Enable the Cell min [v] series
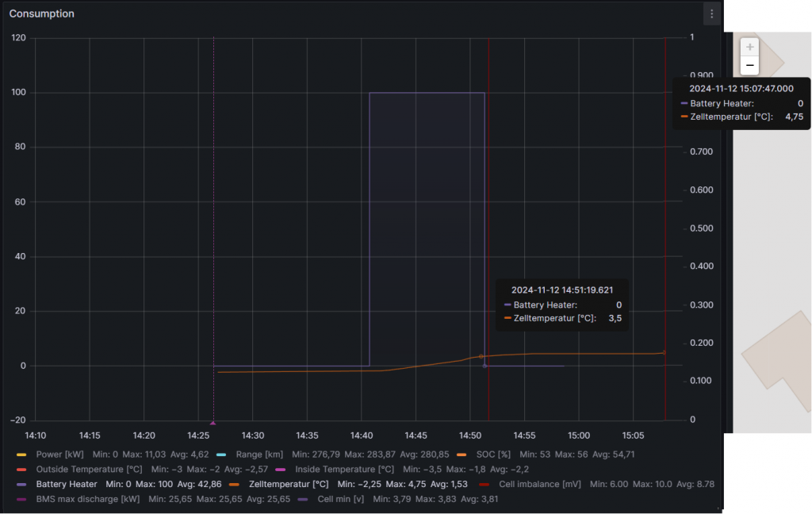 (x=340, y=499)
